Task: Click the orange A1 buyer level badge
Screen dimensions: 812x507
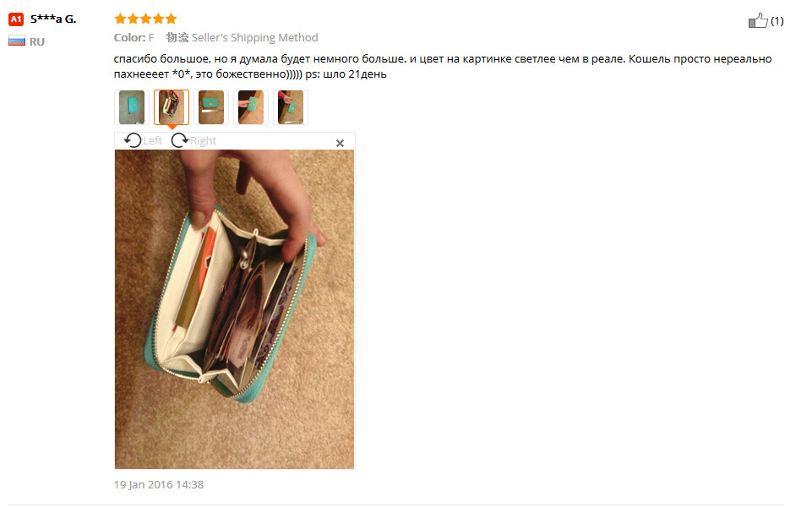Action: (x=16, y=19)
